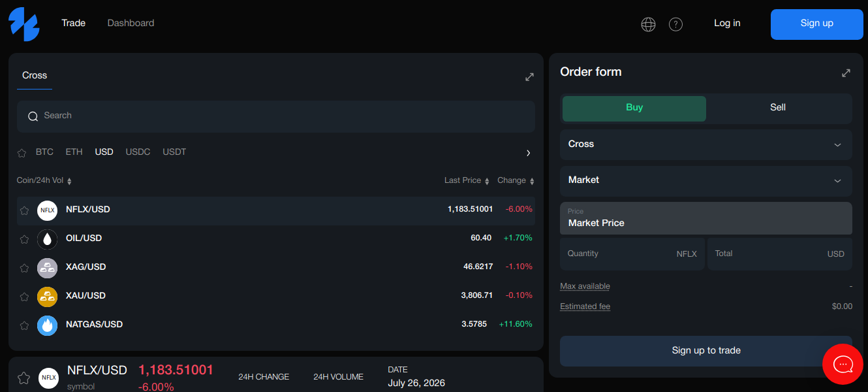Click the blue Sign up button
The image size is (868, 392).
[x=817, y=24]
